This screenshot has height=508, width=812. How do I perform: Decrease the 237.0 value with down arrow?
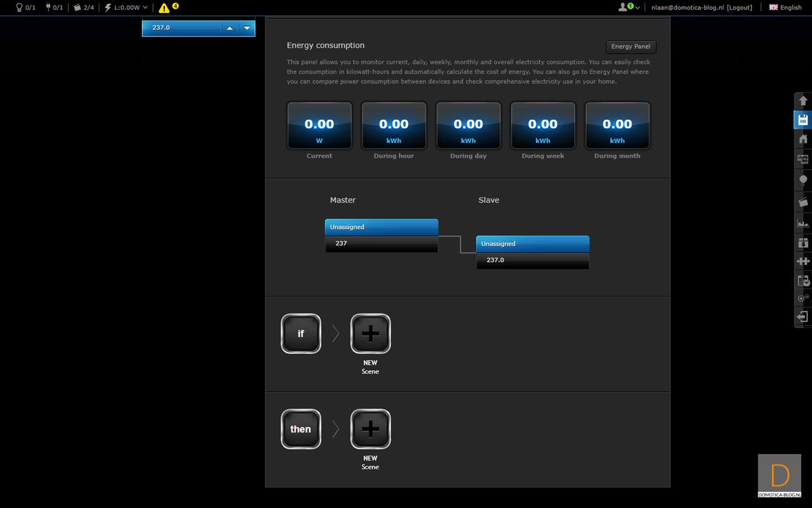[x=247, y=28]
